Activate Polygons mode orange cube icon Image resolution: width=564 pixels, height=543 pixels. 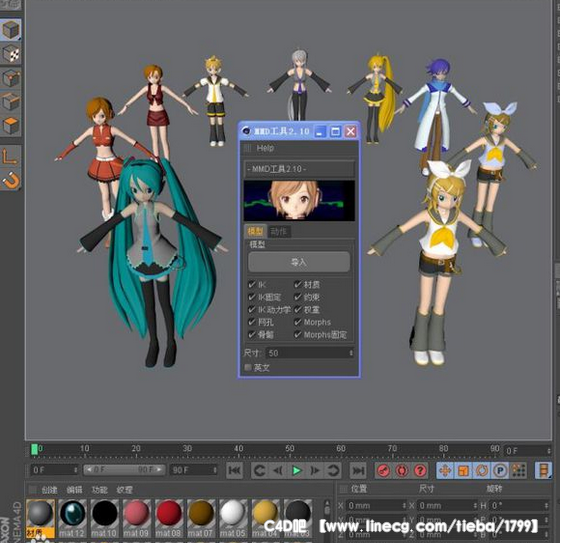11,126
